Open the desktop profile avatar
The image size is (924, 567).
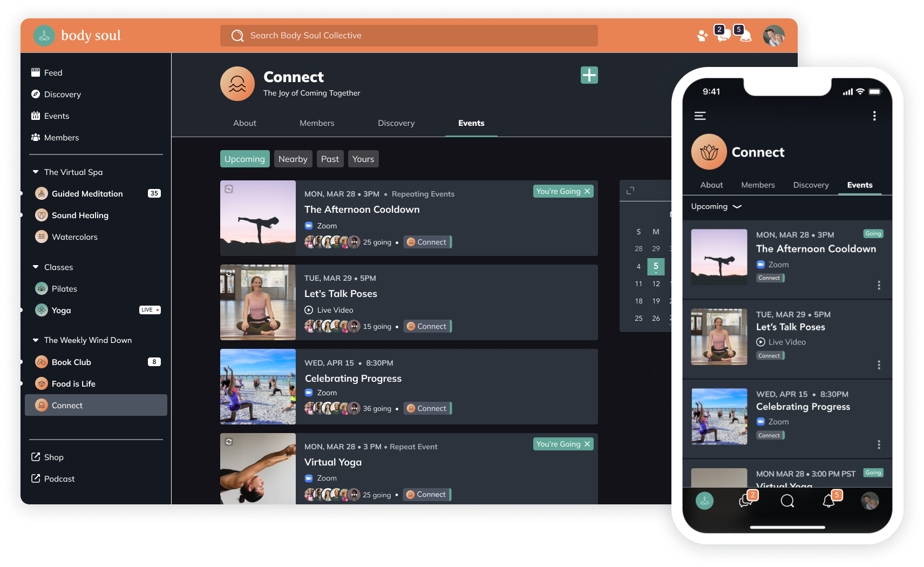click(773, 36)
